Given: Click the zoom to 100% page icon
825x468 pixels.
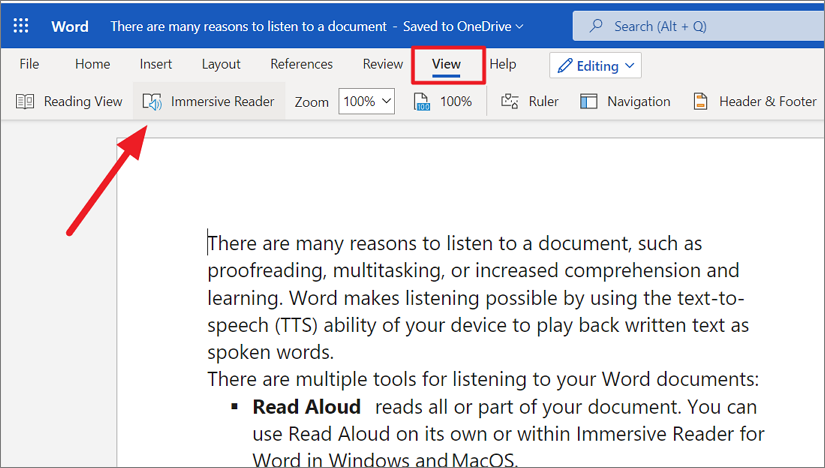Looking at the screenshot, I should point(421,102).
